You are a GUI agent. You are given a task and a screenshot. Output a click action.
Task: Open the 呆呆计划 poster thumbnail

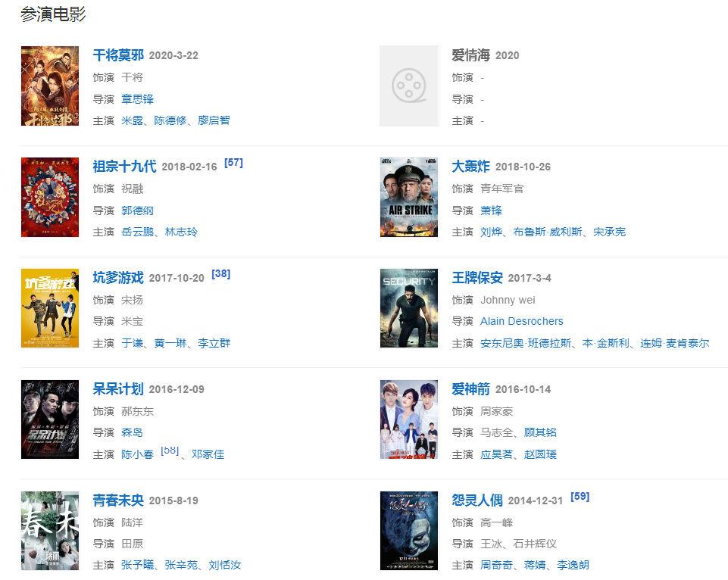pyautogui.click(x=50, y=419)
